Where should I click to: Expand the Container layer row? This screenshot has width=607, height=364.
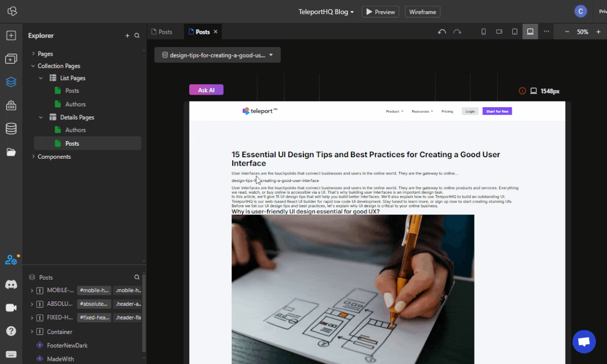coord(32,332)
